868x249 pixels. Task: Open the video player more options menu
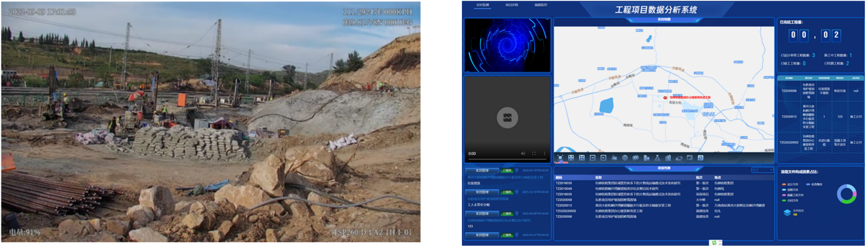[x=544, y=154]
